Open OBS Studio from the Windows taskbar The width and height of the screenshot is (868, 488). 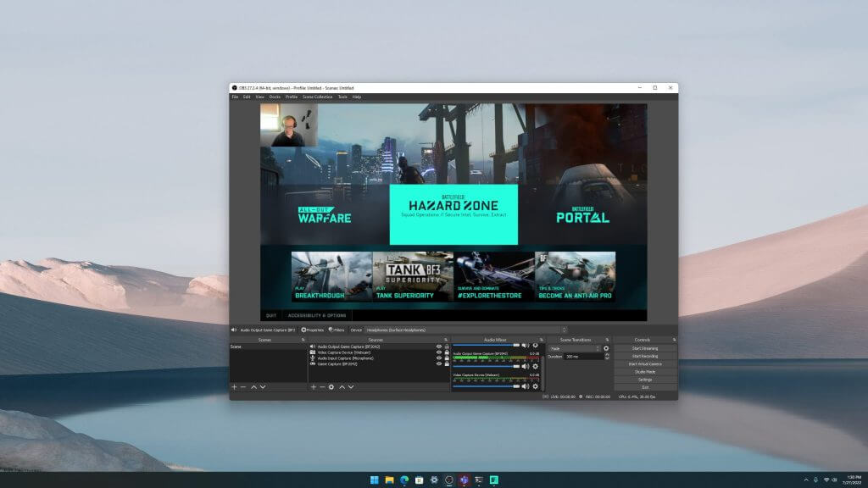tap(449, 480)
